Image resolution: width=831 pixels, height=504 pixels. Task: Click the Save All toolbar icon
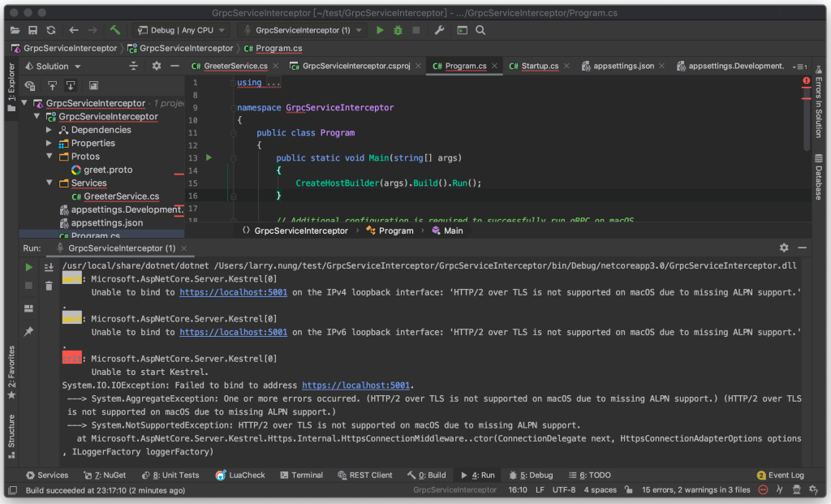[32, 30]
